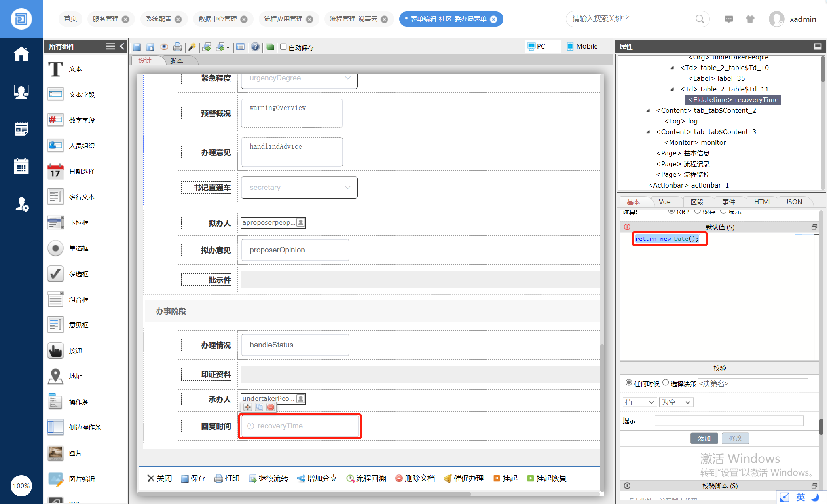
Task: Click the 提示 text input field
Action: [x=728, y=421]
